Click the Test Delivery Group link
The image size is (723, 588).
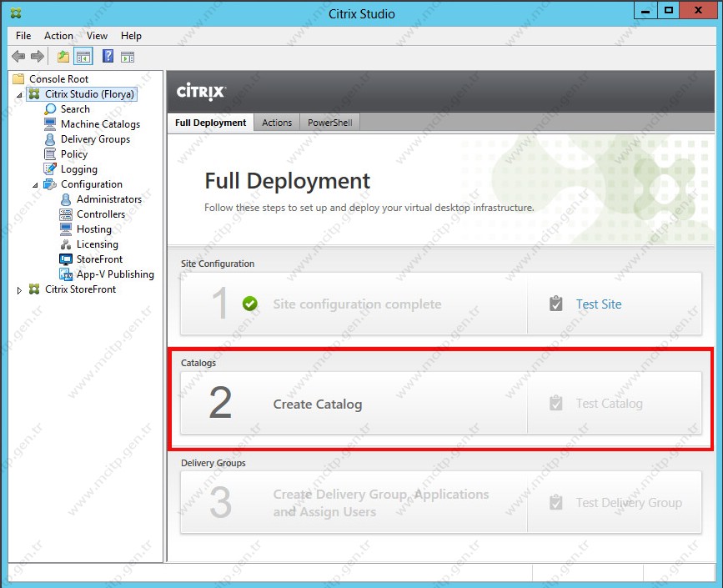[x=629, y=503]
